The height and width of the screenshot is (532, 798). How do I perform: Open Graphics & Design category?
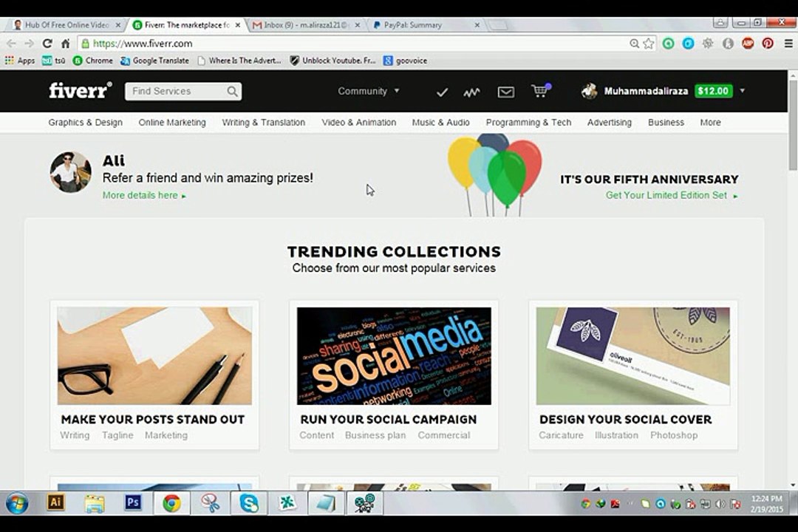pos(86,123)
